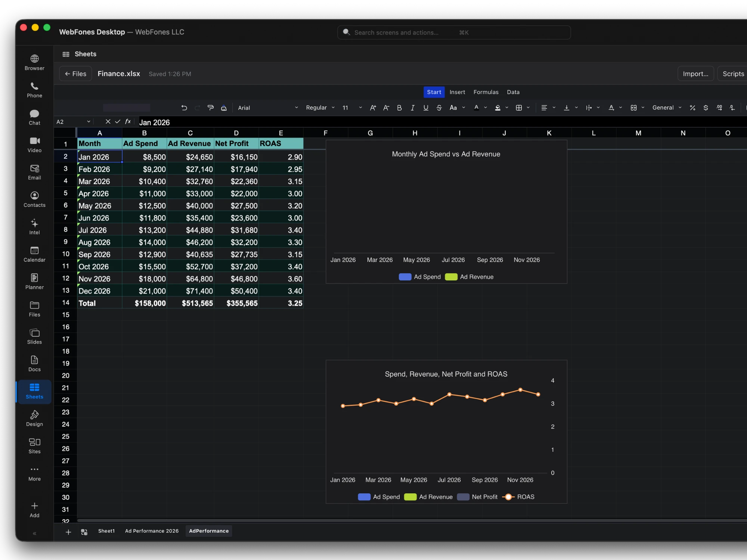Increase font size with A+ icon
Image resolution: width=747 pixels, height=560 pixels.
click(x=373, y=108)
